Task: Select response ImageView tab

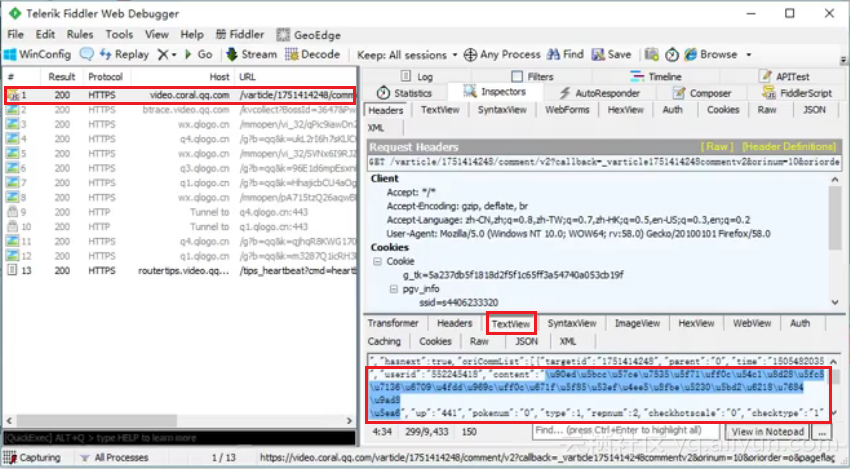Action: click(x=637, y=323)
